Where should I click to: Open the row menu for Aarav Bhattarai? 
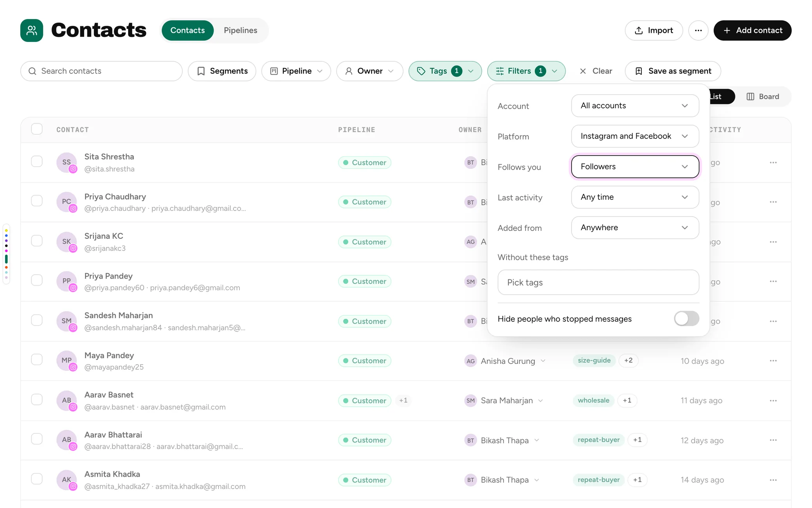tap(773, 440)
